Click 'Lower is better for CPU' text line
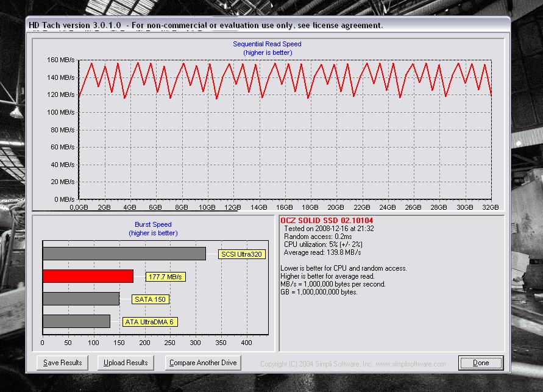Viewport: 543px width, 392px height. click(x=344, y=268)
